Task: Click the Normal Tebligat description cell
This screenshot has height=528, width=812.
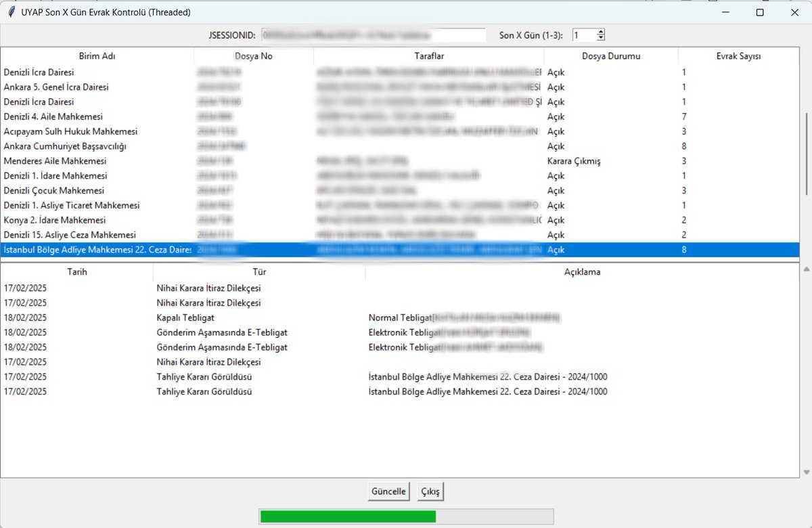Action: 464,317
